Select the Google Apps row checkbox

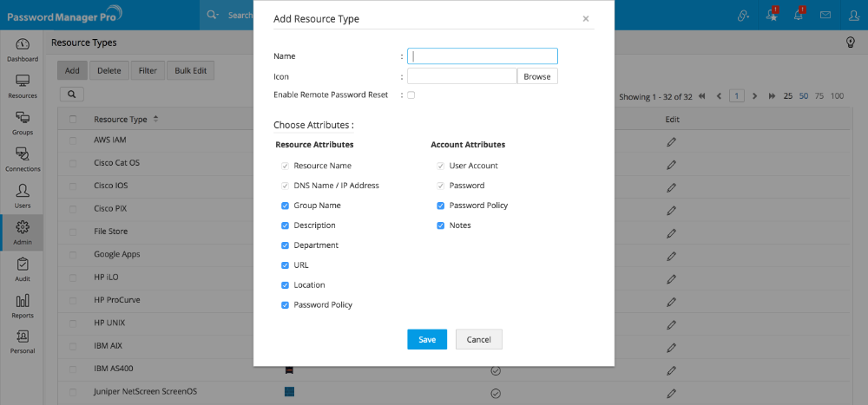click(x=73, y=255)
